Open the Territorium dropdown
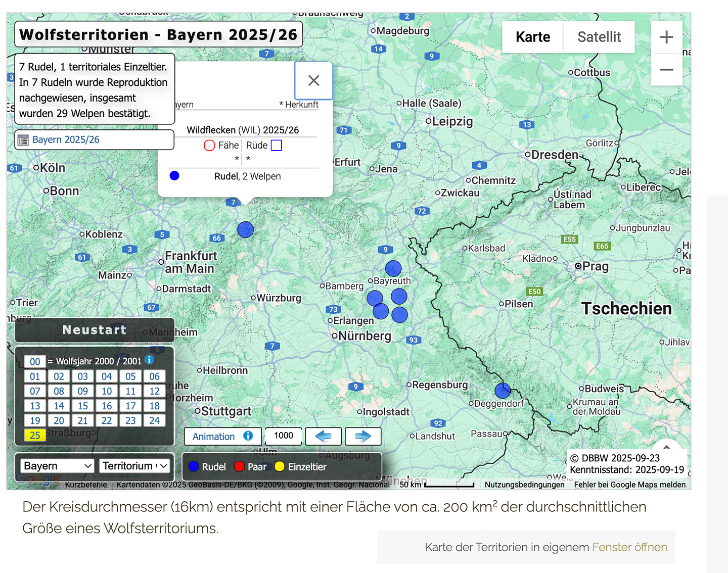The height and width of the screenshot is (573, 728). (x=134, y=466)
